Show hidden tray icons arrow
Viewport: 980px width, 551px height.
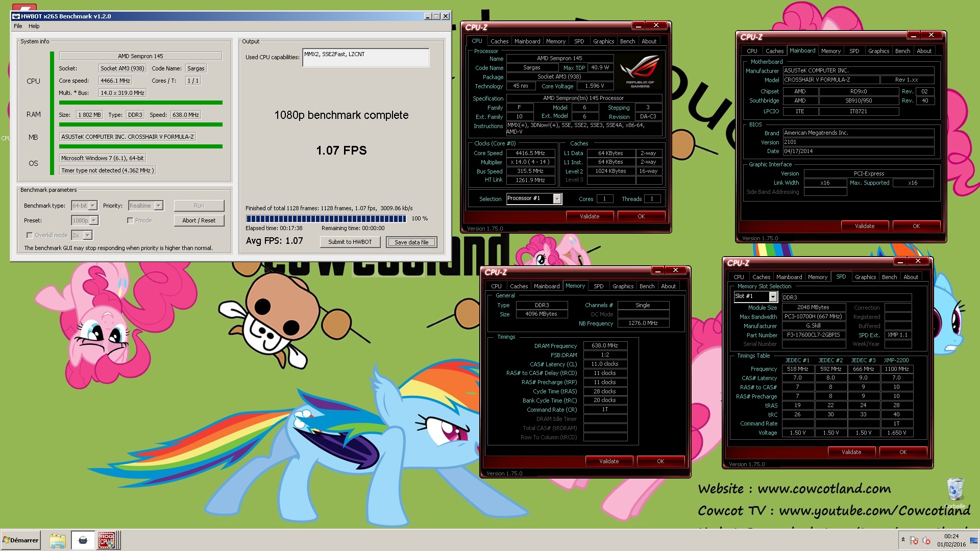point(903,540)
